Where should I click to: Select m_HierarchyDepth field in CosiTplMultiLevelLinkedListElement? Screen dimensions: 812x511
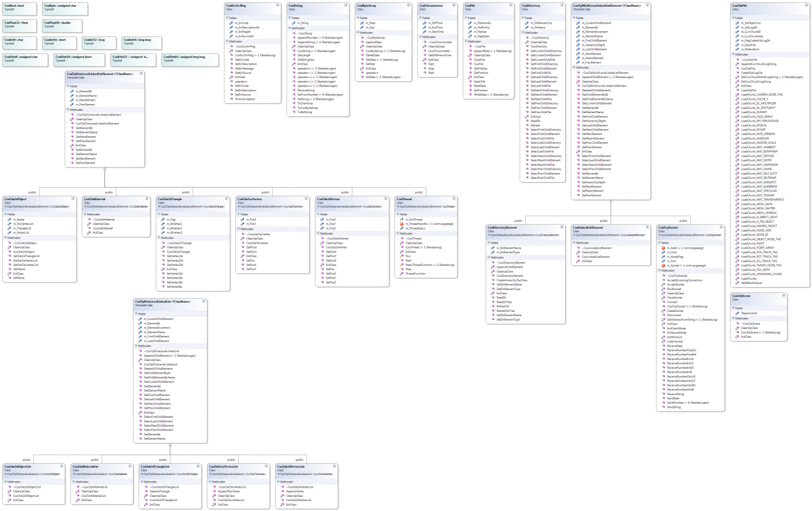click(x=593, y=45)
